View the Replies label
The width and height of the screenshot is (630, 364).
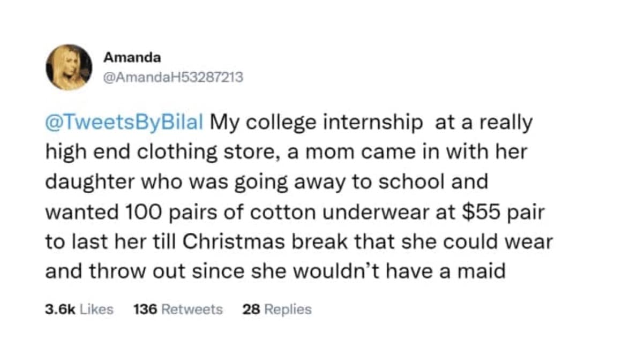click(288, 309)
